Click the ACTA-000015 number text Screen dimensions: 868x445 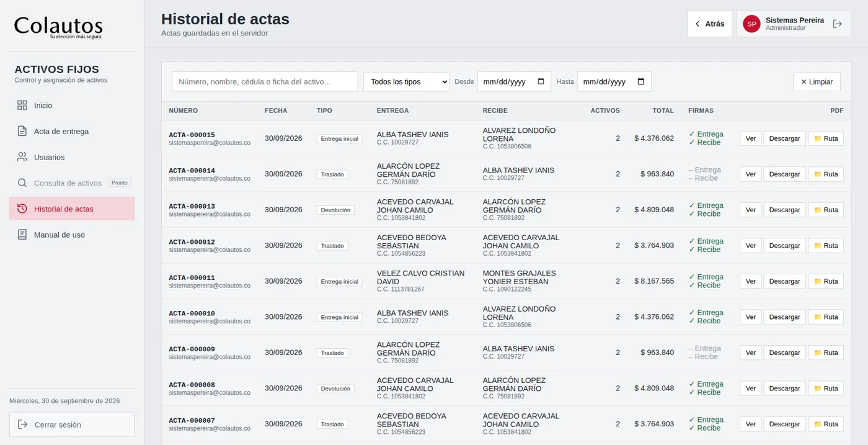(x=192, y=135)
